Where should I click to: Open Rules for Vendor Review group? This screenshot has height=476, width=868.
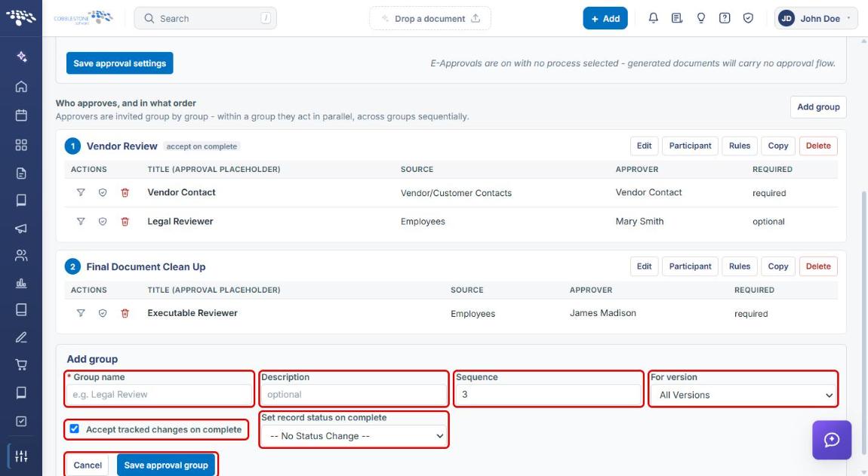tap(740, 146)
